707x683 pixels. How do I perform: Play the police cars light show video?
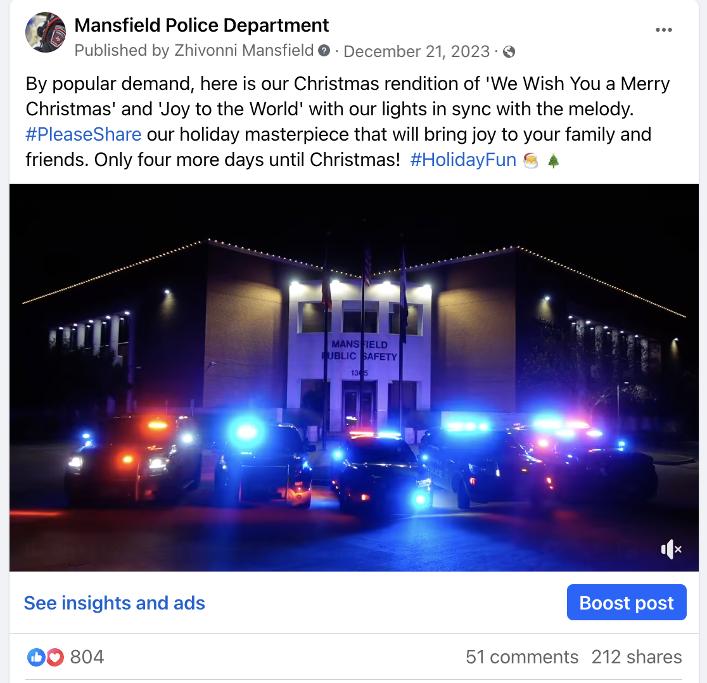coord(354,377)
